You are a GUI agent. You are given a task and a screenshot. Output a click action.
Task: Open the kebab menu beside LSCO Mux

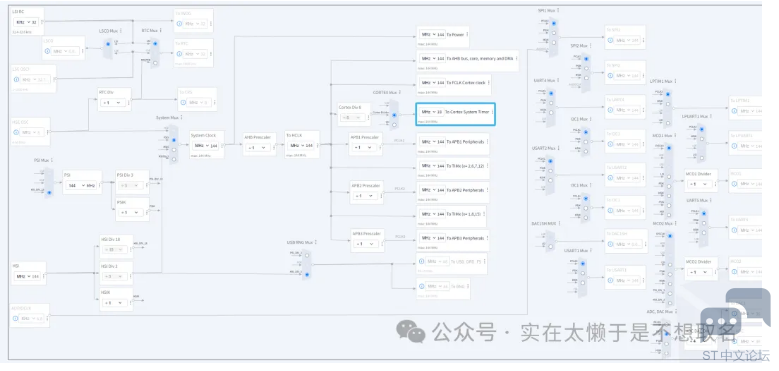(120, 31)
